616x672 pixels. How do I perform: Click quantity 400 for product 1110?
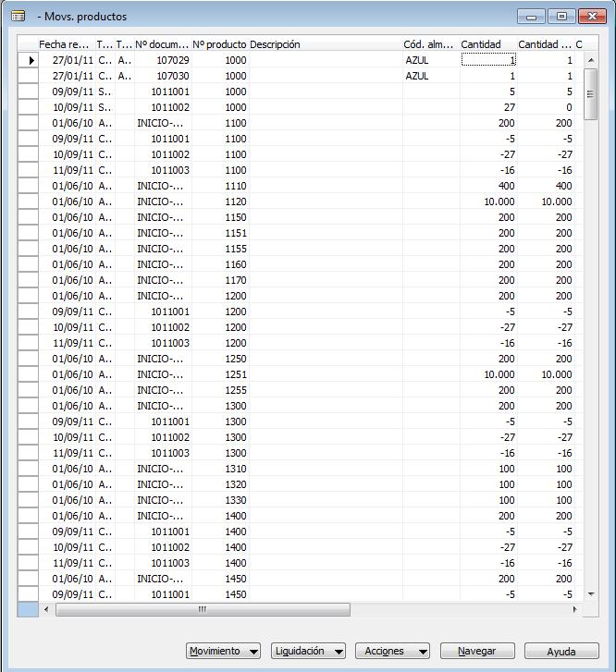pyautogui.click(x=506, y=186)
